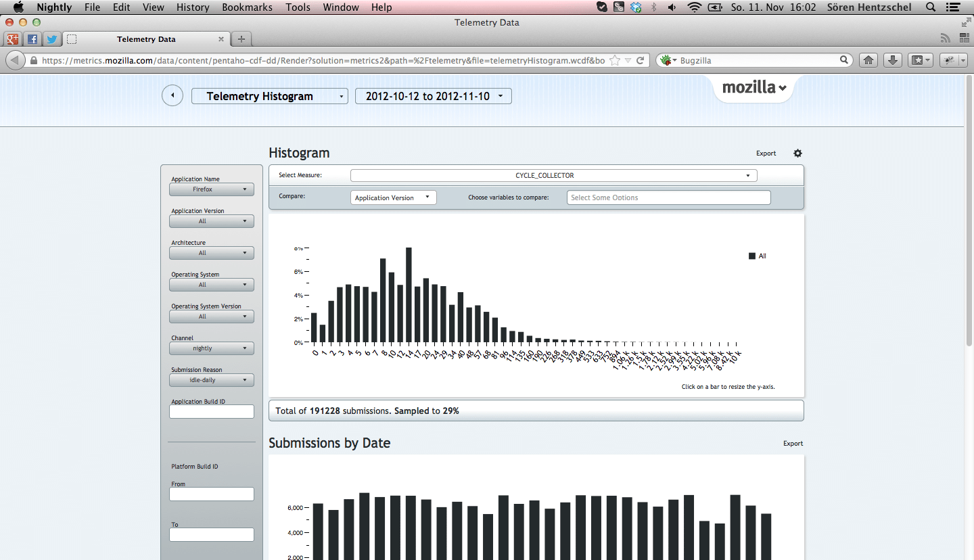974x560 pixels.
Task: Open new tab with plus button
Action: point(241,39)
